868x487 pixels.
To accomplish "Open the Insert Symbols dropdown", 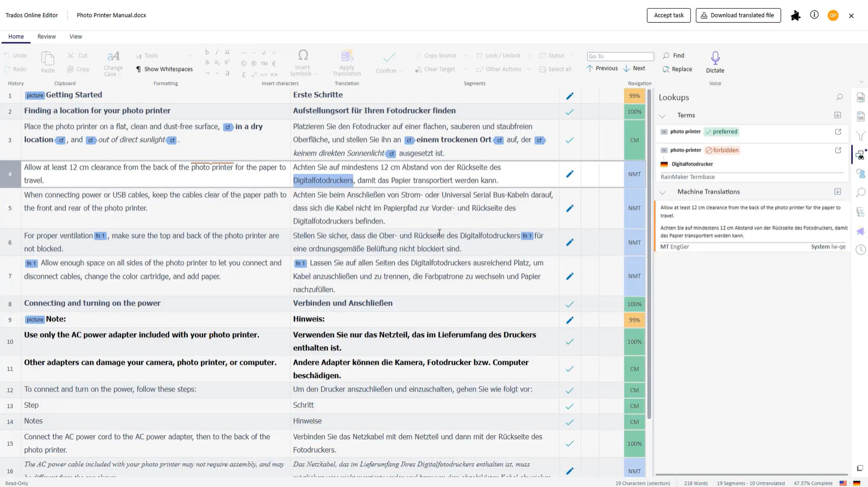I will click(x=303, y=63).
